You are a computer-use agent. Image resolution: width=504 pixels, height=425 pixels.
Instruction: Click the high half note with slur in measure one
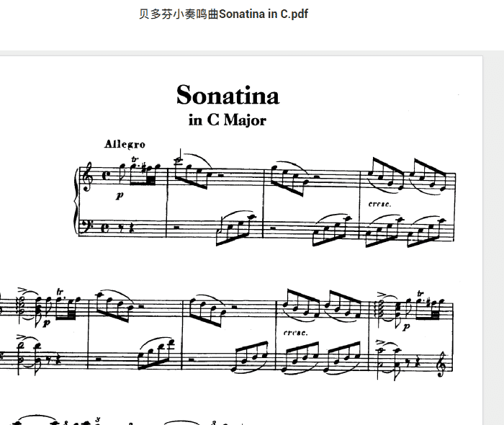[x=178, y=157]
